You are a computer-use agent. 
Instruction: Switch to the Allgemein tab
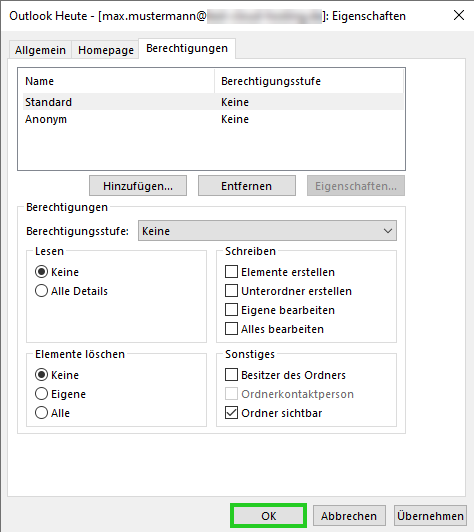pyautogui.click(x=40, y=50)
